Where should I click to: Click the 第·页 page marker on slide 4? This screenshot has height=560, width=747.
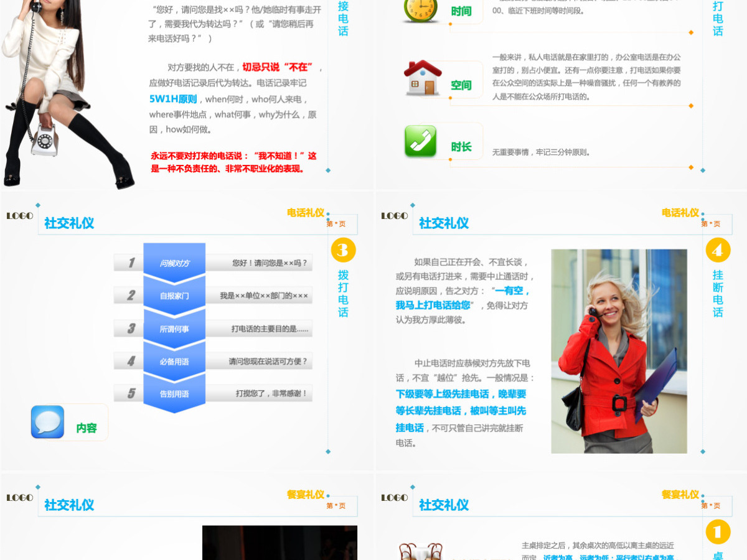click(711, 224)
